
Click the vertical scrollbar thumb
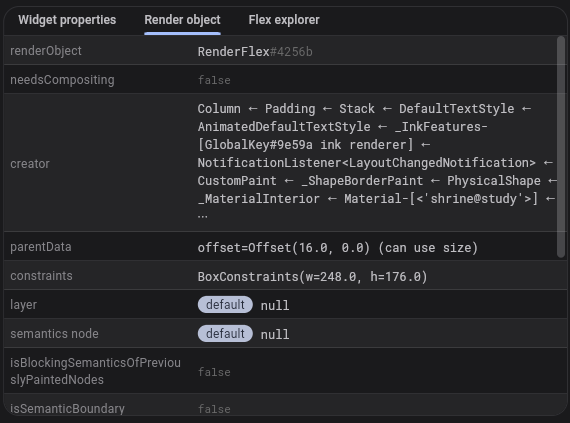click(561, 147)
